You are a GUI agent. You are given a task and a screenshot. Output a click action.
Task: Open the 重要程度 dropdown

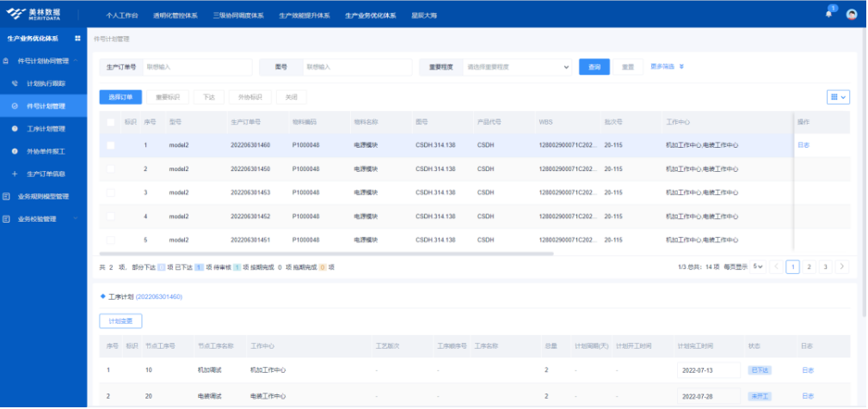pos(517,67)
